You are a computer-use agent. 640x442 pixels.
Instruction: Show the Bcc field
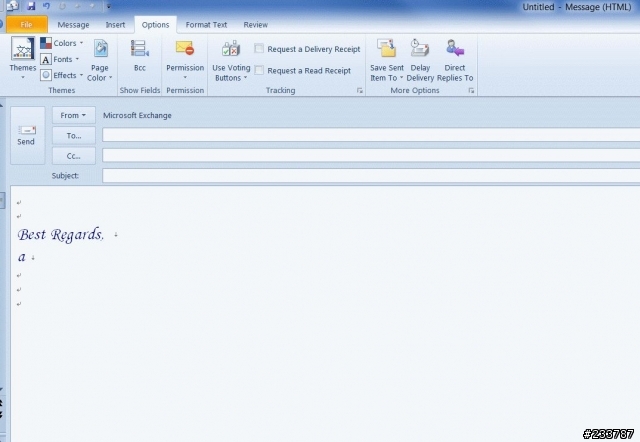[x=140, y=48]
